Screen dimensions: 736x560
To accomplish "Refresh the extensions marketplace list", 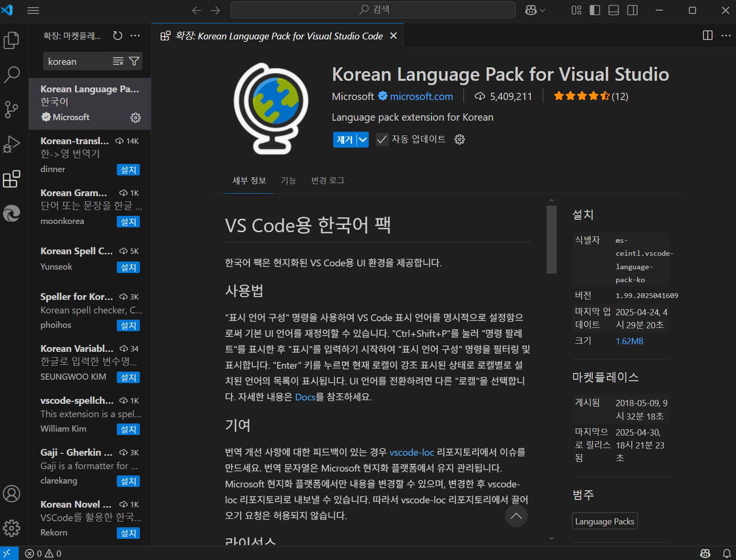I will click(x=118, y=36).
